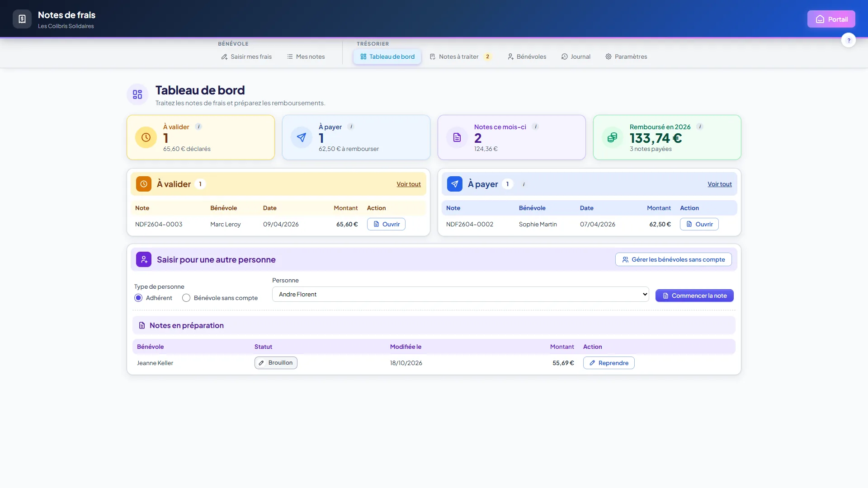The height and width of the screenshot is (488, 868).
Task: Click the document icon in Notes ce mois-ci card
Action: point(457,137)
